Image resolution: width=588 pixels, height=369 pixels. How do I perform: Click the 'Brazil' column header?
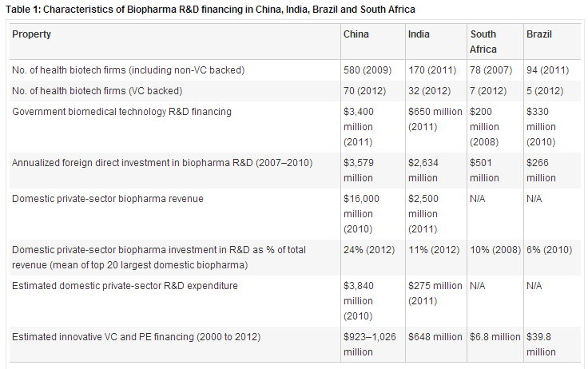(538, 34)
